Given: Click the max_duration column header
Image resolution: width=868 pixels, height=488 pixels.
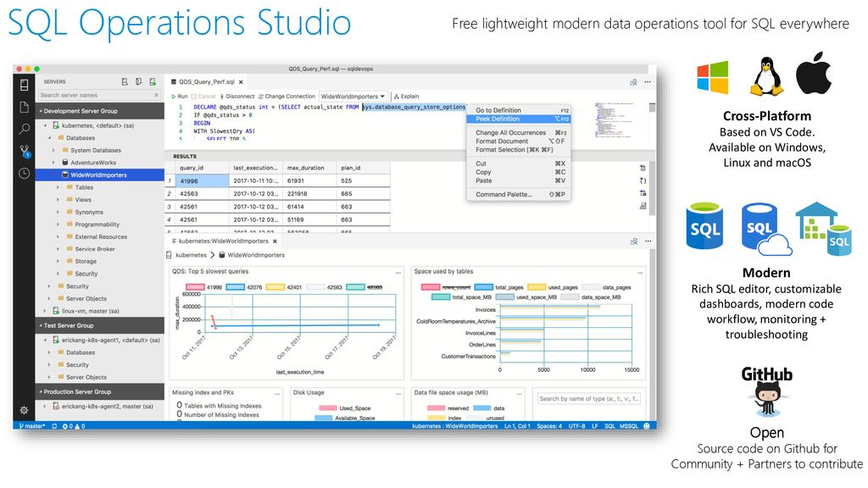Looking at the screenshot, I should (x=309, y=168).
